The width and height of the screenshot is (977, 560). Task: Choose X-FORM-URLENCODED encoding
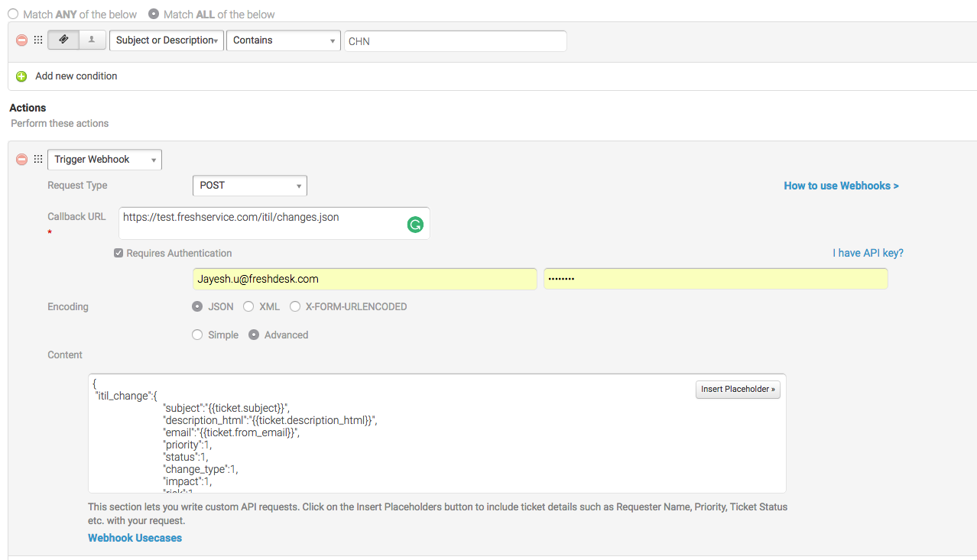pyautogui.click(x=295, y=306)
